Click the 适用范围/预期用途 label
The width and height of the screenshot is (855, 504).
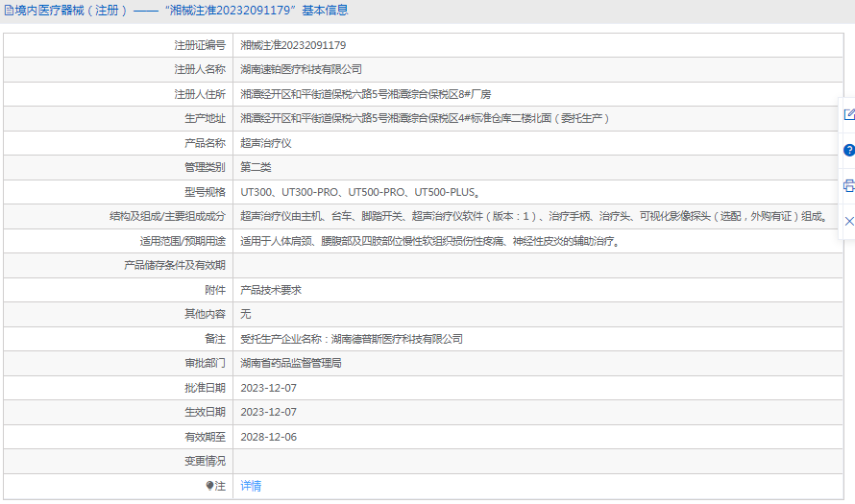pos(183,241)
